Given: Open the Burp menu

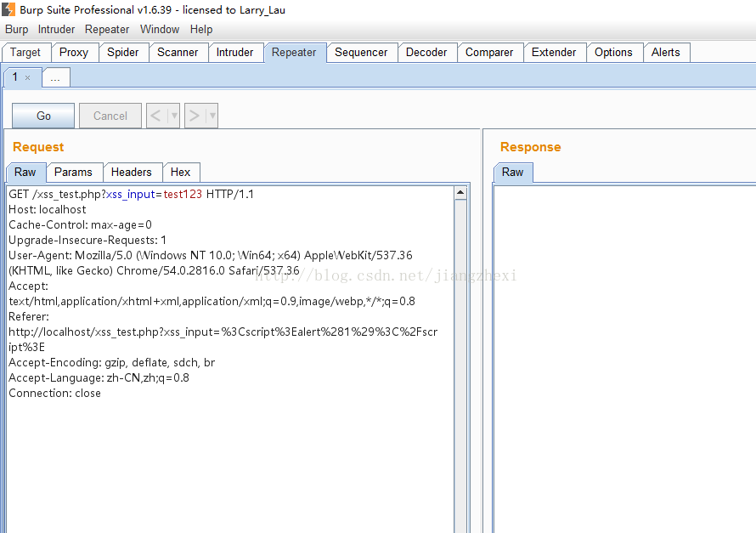Looking at the screenshot, I should (x=17, y=30).
